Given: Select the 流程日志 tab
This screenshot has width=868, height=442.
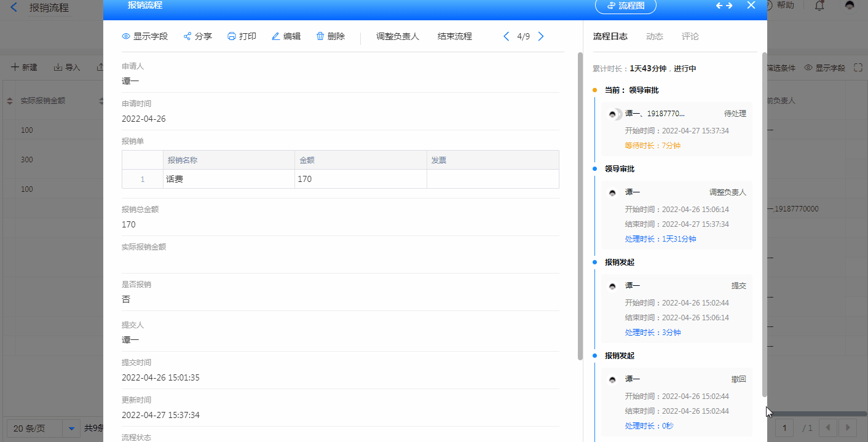Looking at the screenshot, I should tap(610, 36).
